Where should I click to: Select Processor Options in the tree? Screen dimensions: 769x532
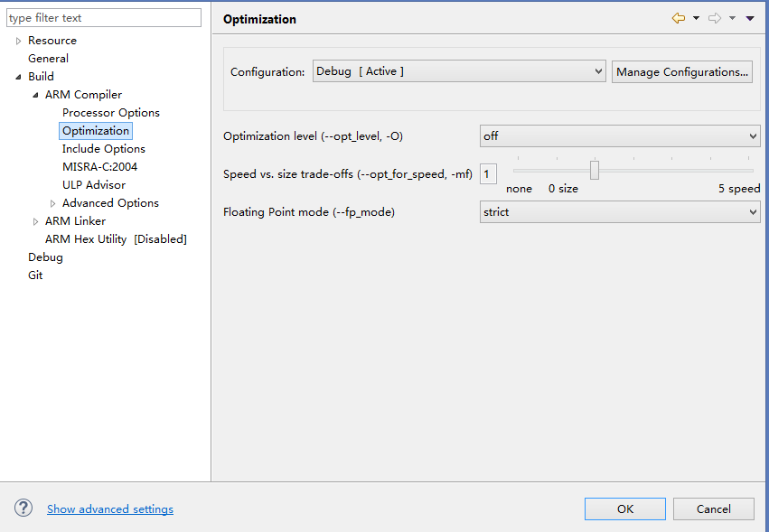[x=110, y=113]
